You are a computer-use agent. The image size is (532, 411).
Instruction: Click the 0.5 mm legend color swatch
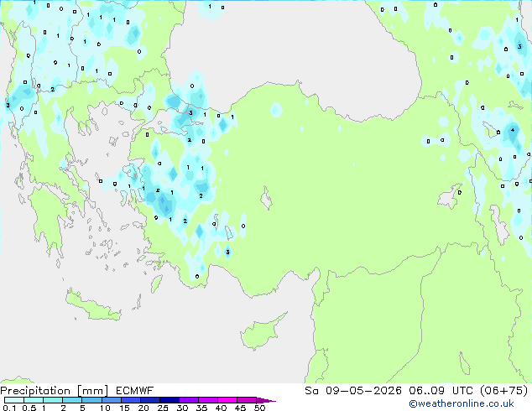[x=34, y=400]
